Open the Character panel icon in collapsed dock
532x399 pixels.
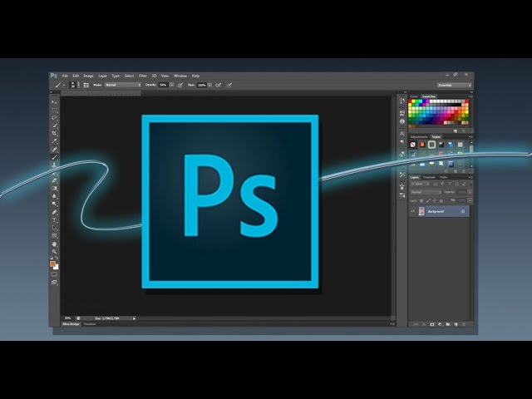tap(402, 134)
